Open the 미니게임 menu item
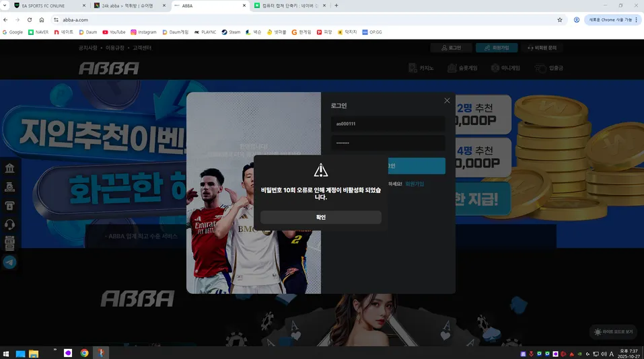The width and height of the screenshot is (644, 359). pos(505,68)
